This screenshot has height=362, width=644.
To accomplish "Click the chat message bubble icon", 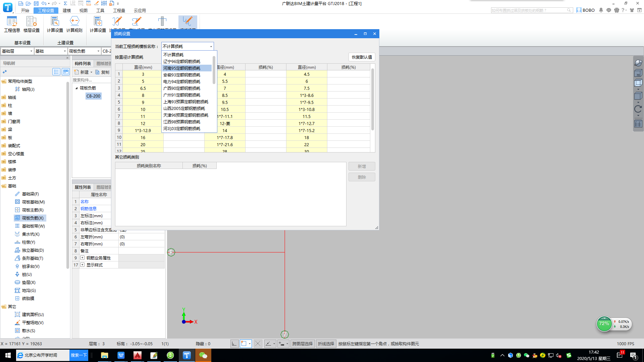I will coord(609,10).
